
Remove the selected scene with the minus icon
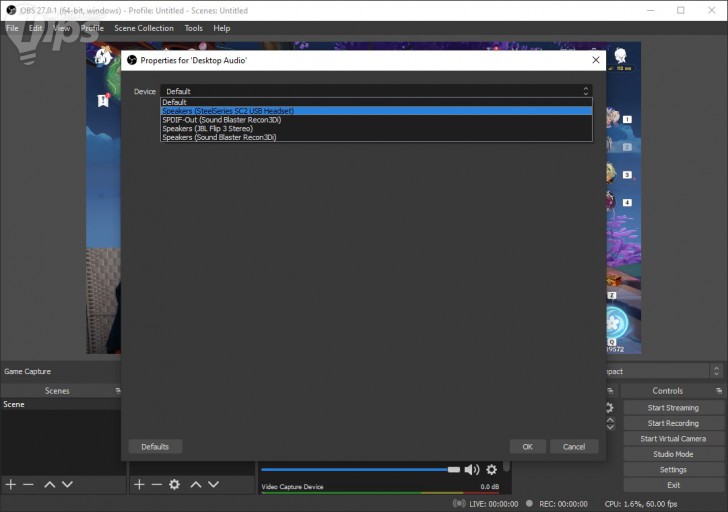28,485
